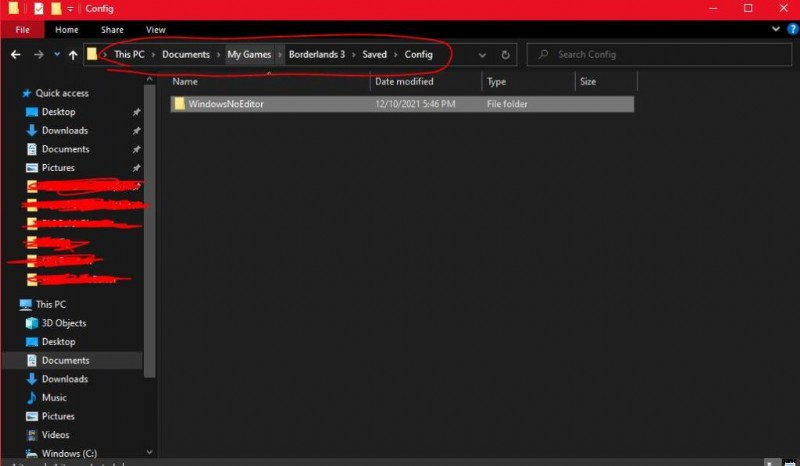Screen dimensions: 800x466
Task: Open 3D Objects in the navigation pane
Action: point(63,323)
